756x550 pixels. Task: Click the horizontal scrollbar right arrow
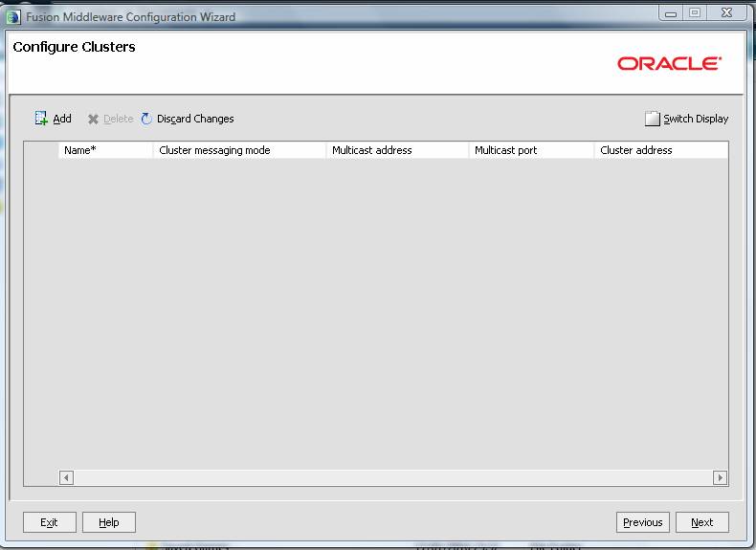[720, 477]
